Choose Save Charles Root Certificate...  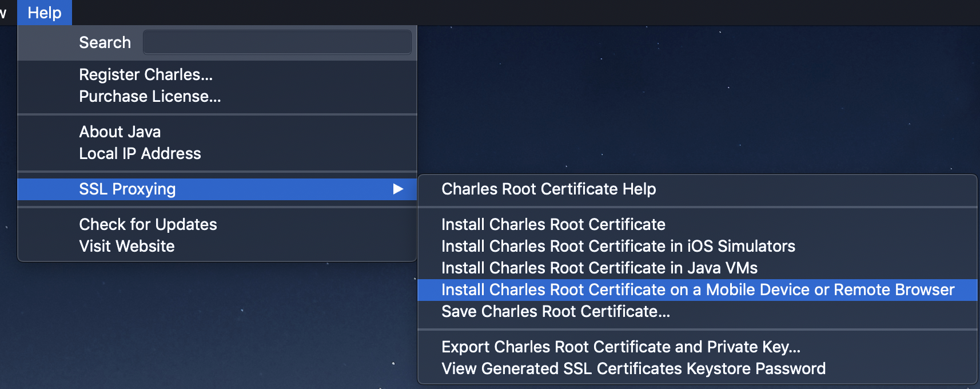[x=698, y=311]
